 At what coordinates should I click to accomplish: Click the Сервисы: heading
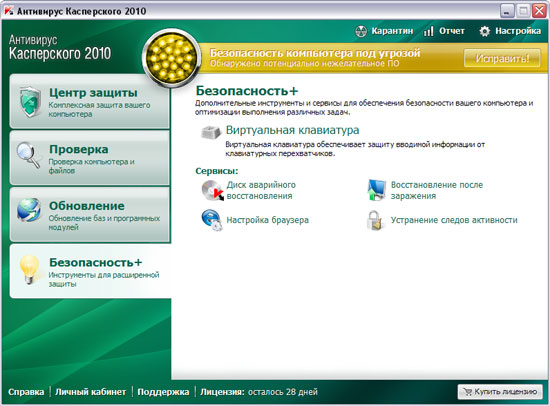click(217, 171)
